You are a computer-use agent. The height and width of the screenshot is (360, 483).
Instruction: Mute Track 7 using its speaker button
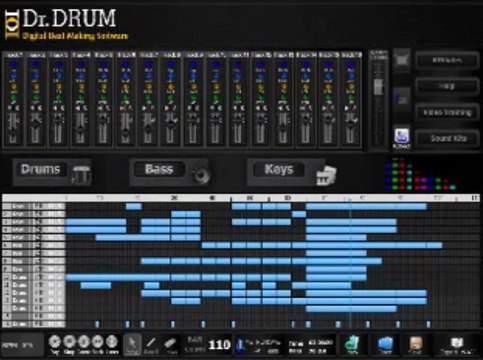click(x=145, y=108)
